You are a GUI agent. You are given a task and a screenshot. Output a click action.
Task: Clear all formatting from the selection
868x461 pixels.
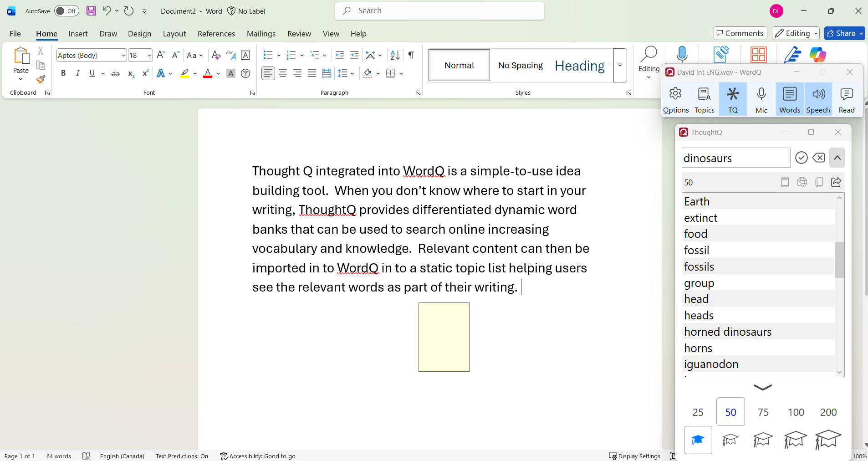tap(216, 55)
